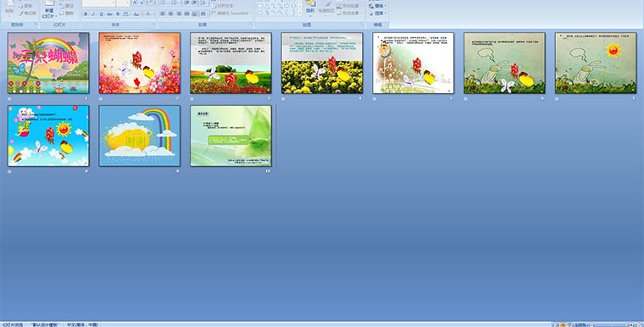Screen dimensions: 644x327
Task: Click the Copy (复制) icon
Action: coord(25,6)
